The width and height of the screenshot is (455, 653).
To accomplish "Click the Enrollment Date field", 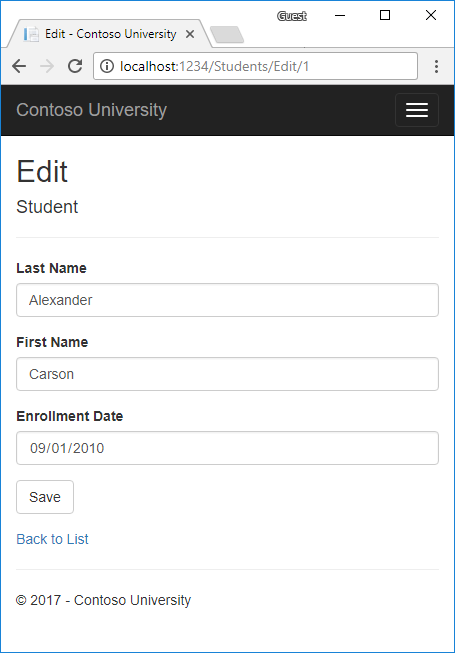I will (227, 448).
